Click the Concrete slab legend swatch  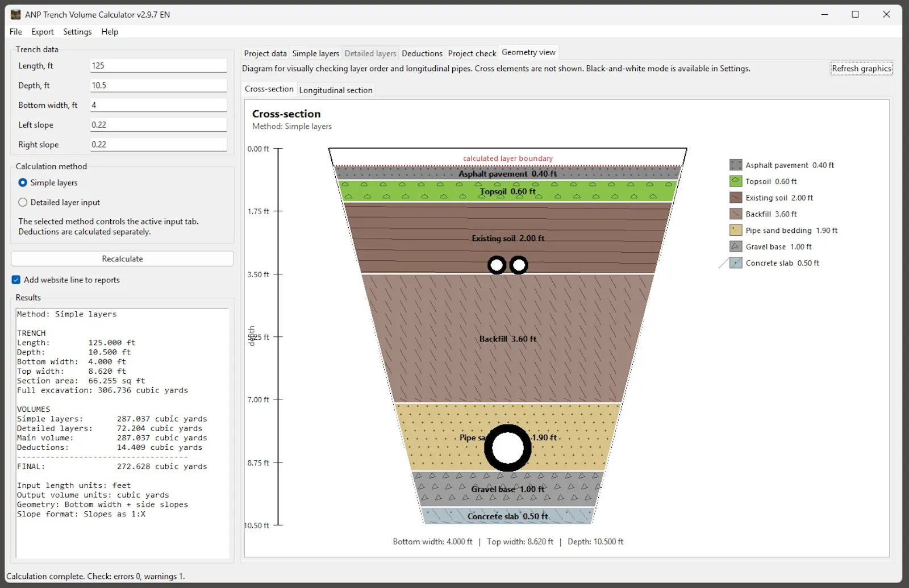pos(736,263)
